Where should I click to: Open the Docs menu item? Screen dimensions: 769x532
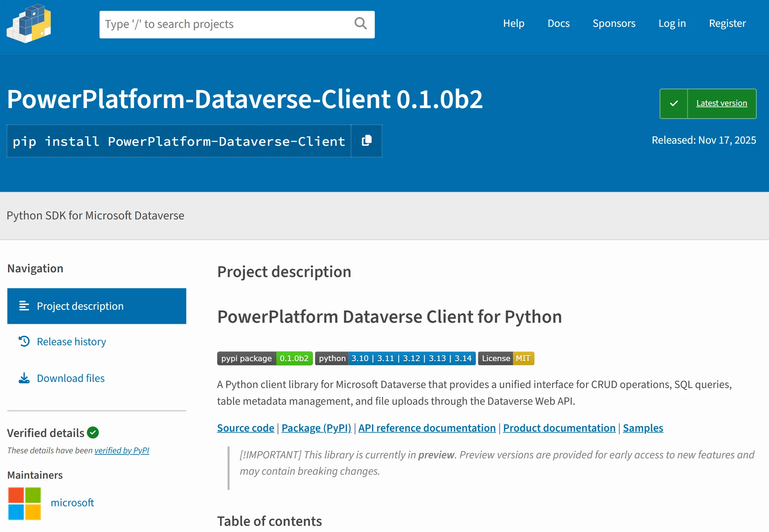point(558,23)
